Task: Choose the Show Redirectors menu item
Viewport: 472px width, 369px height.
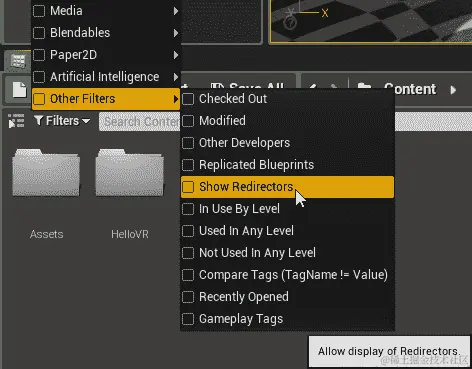Action: pyautogui.click(x=287, y=187)
